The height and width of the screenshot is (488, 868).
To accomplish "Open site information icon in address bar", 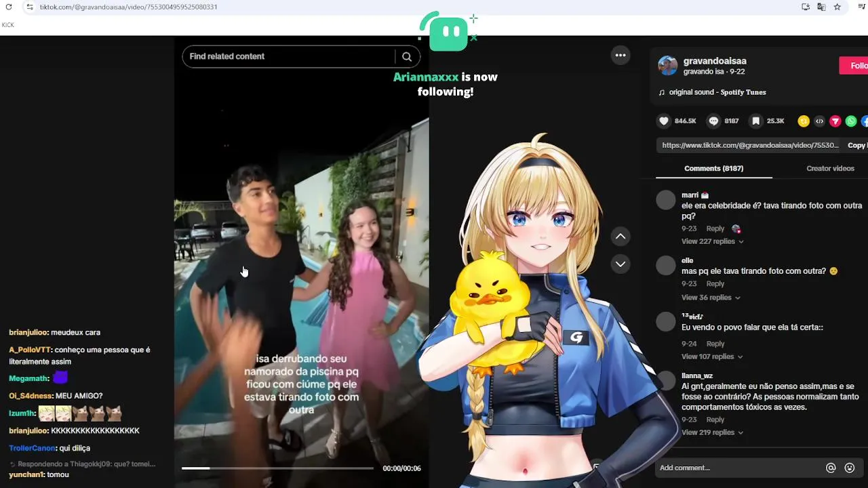I will tap(28, 7).
